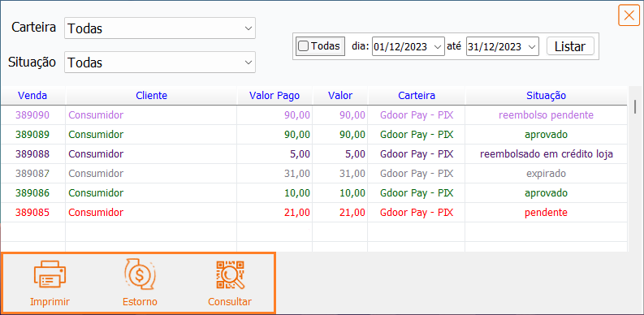The width and height of the screenshot is (644, 315).
Task: Click the Listar button
Action: (570, 46)
